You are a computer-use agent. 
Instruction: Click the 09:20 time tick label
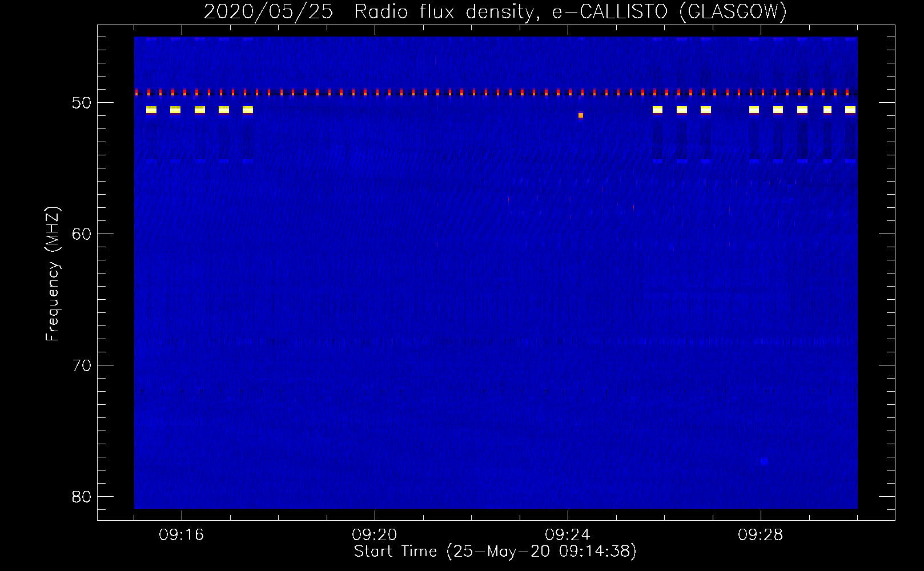click(375, 535)
